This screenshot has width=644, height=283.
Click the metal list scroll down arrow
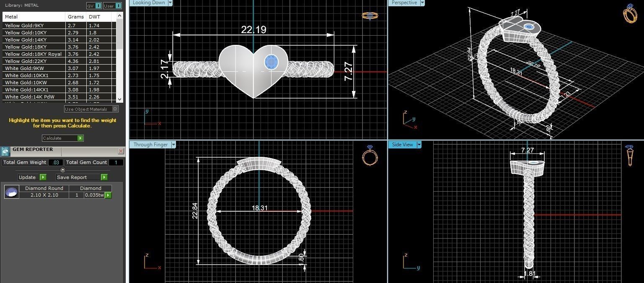120,99
